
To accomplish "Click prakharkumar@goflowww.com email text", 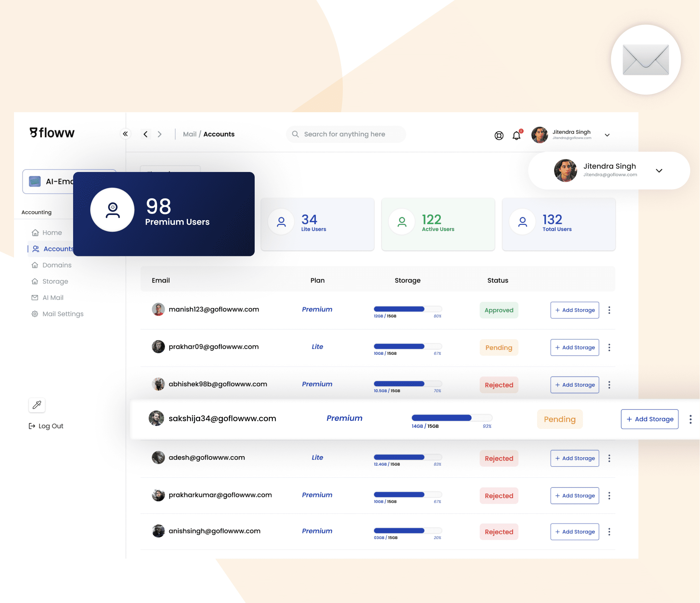I will coord(220,495).
